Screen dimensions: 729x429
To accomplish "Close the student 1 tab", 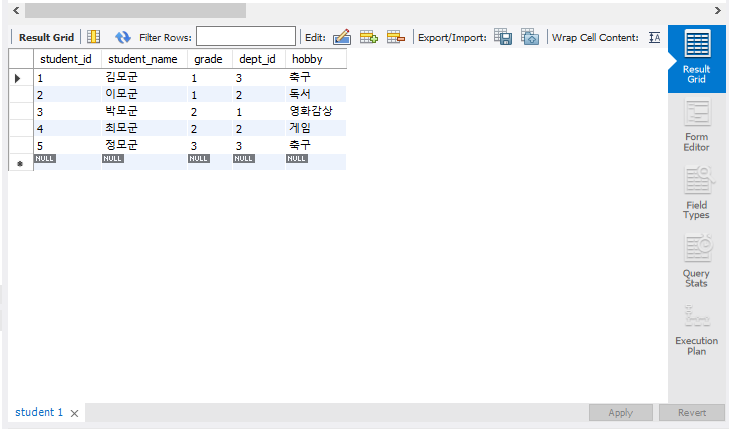I will click(x=74, y=413).
